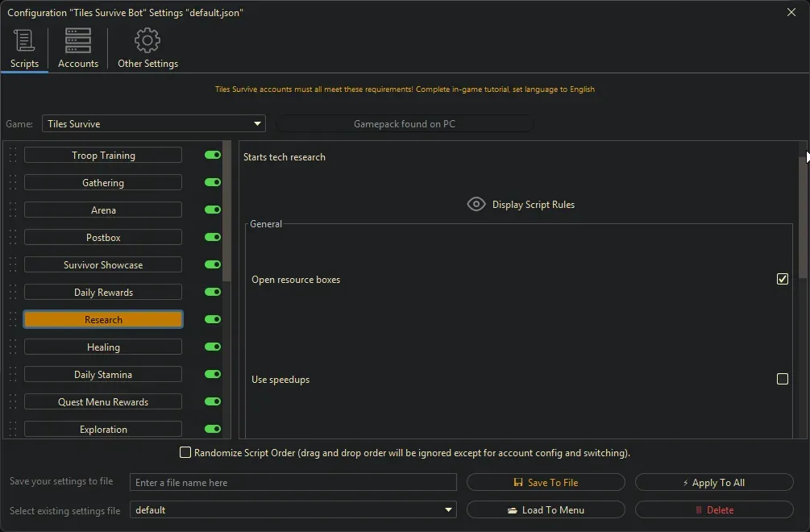
Task: Open the Accounts server icon
Action: coord(78,40)
